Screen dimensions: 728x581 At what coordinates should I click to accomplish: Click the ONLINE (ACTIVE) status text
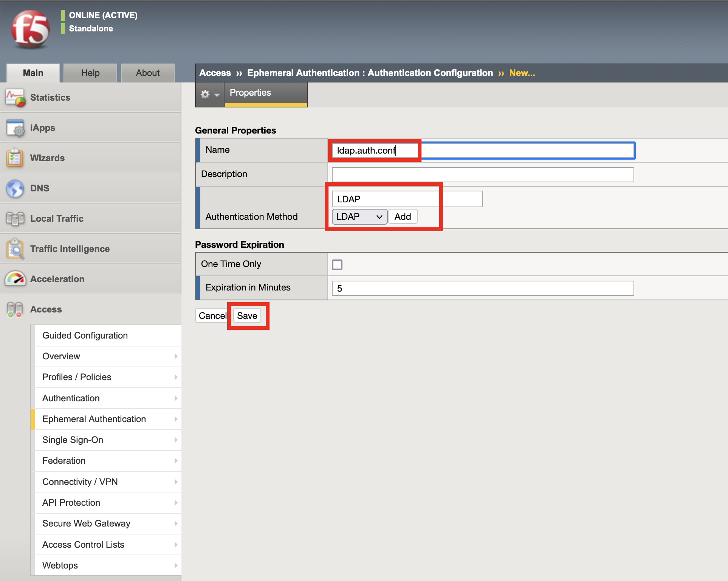pyautogui.click(x=103, y=15)
